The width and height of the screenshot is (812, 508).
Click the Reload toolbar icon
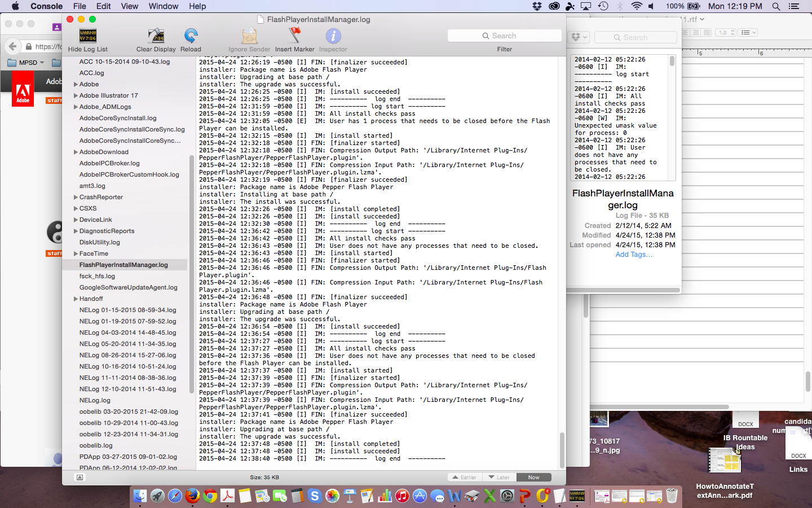click(191, 36)
